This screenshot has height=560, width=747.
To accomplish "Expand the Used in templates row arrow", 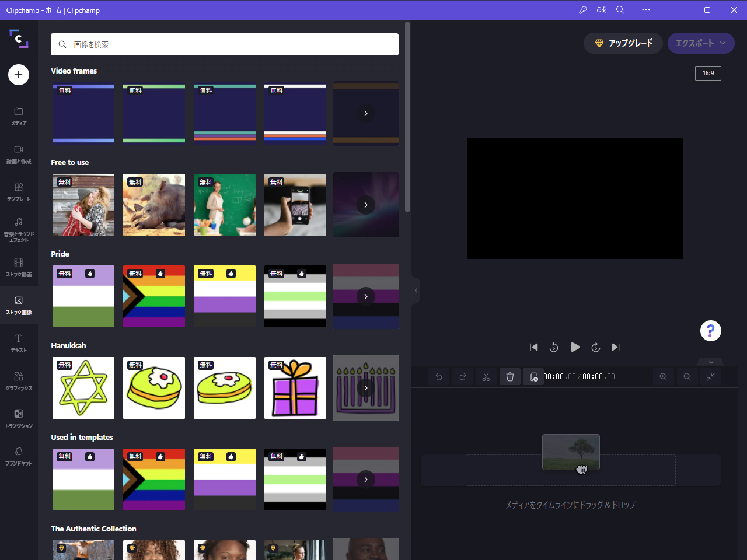I will tap(366, 480).
